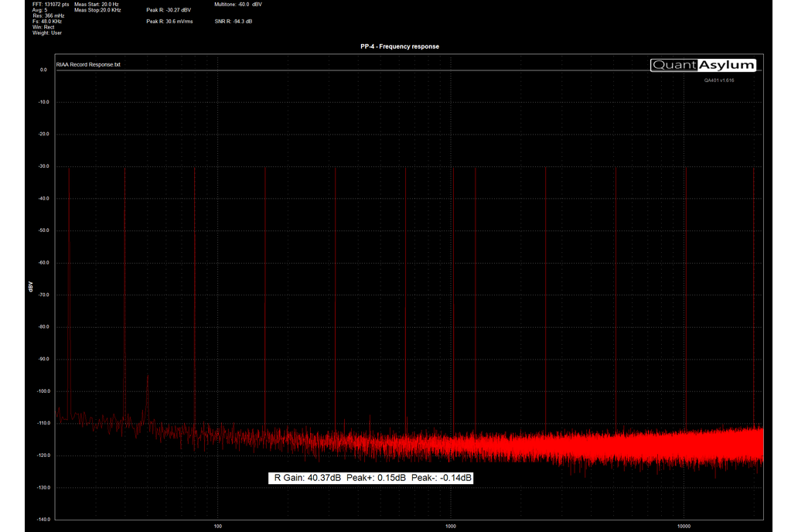Viewport: 798px width, 532px height.
Task: Click the Meas Stop 20.0 KHz setting
Action: (97, 10)
